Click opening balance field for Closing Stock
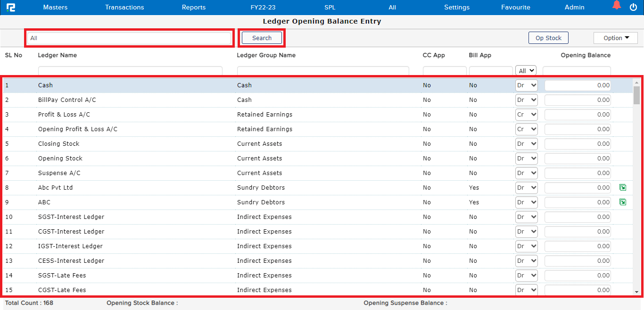Image resolution: width=644 pixels, height=310 pixels. click(578, 144)
